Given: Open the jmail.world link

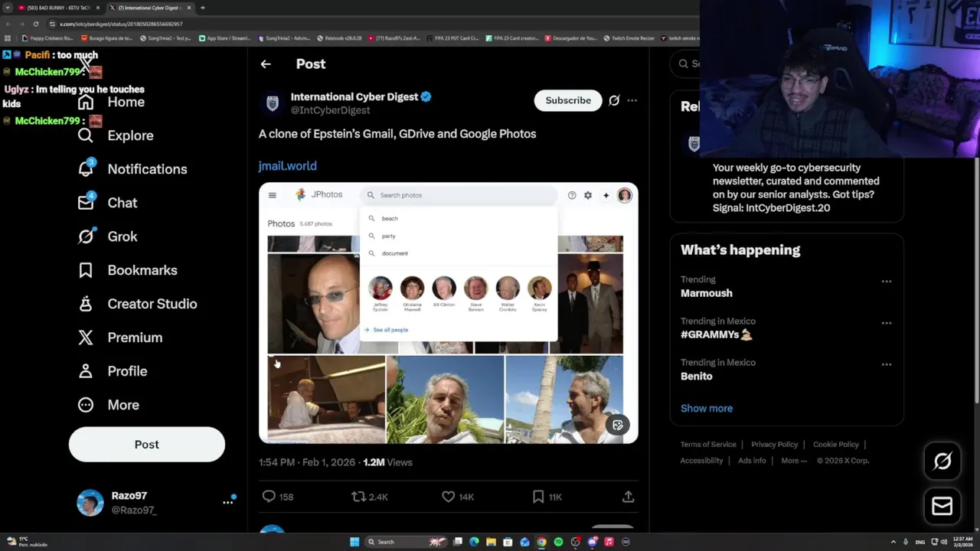Looking at the screenshot, I should (x=287, y=166).
